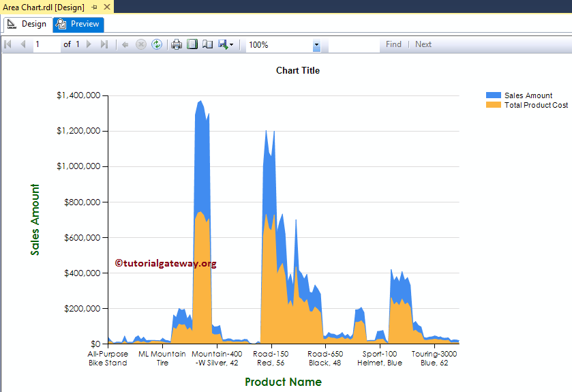The width and height of the screenshot is (572, 392).
Task: Click Total Product Cost legend text
Action: click(536, 105)
